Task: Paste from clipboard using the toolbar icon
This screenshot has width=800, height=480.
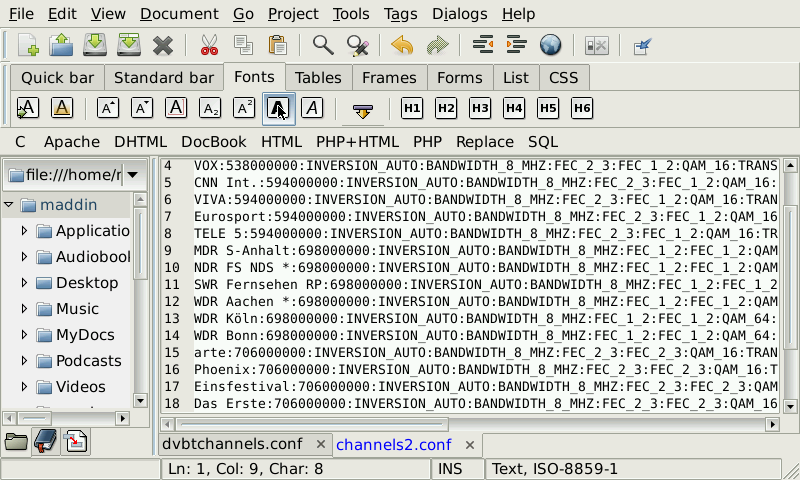Action: click(278, 45)
